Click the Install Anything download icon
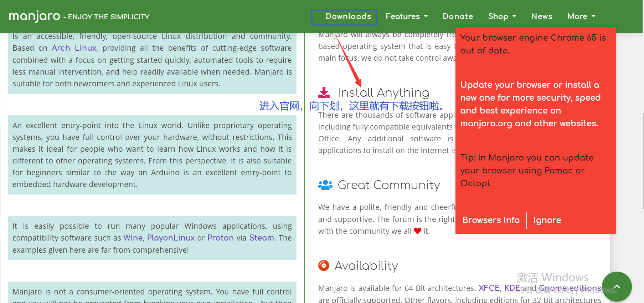The image size is (644, 303). click(324, 92)
